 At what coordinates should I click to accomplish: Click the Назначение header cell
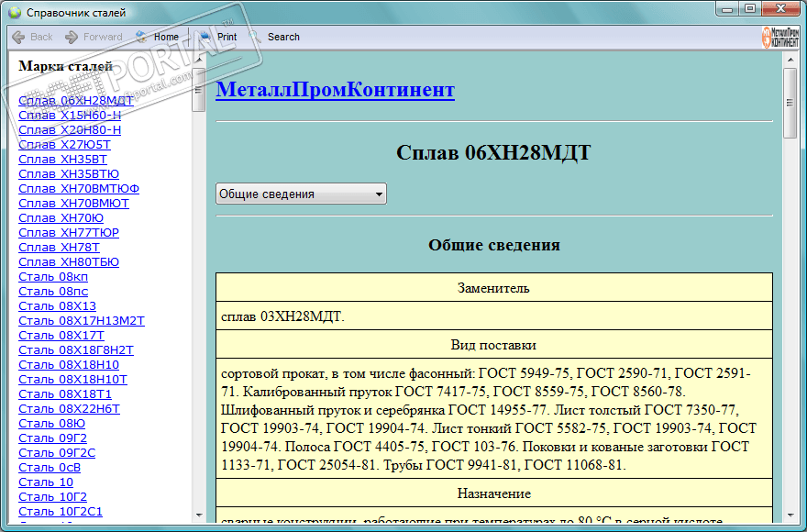pyautogui.click(x=494, y=493)
